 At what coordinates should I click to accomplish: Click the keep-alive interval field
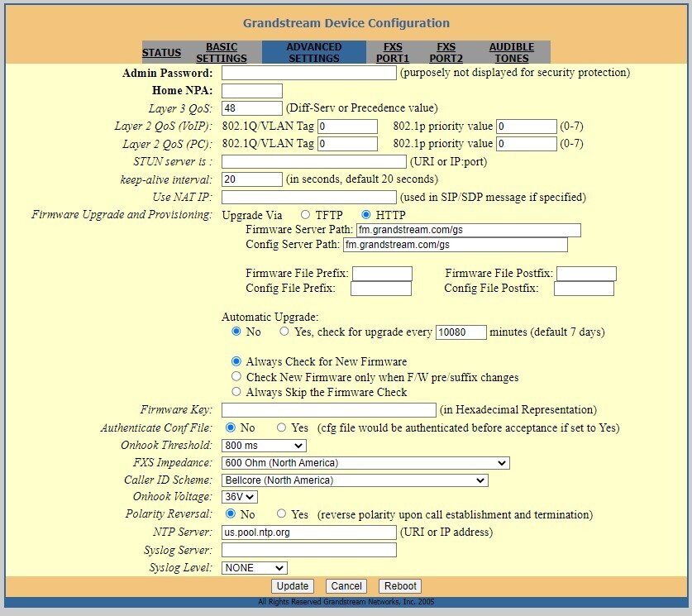252,179
